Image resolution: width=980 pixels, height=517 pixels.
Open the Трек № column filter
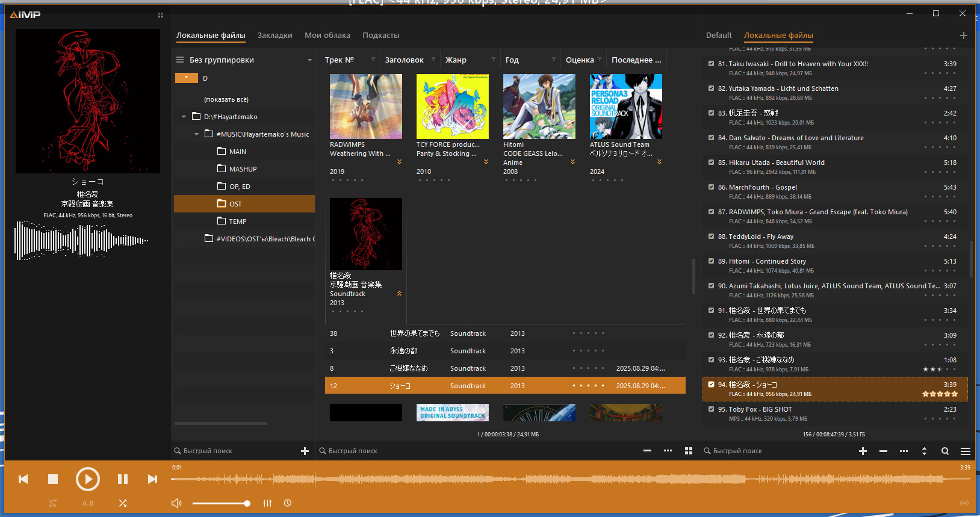pyautogui.click(x=373, y=60)
